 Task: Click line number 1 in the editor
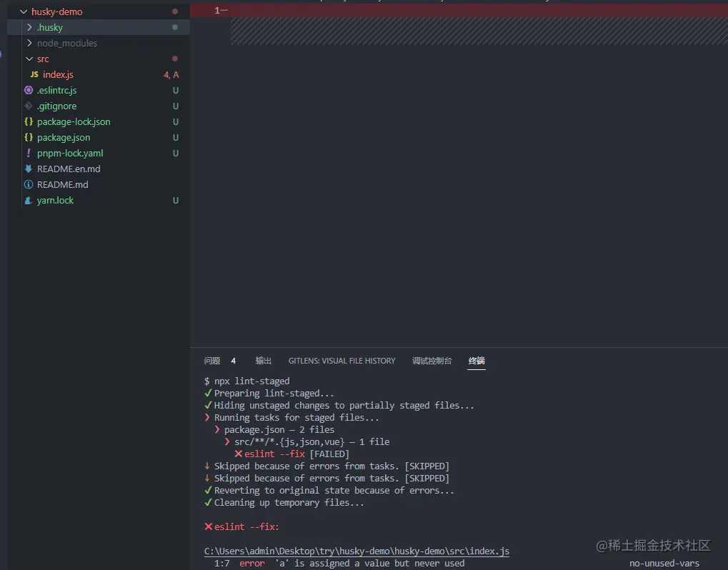coord(216,11)
